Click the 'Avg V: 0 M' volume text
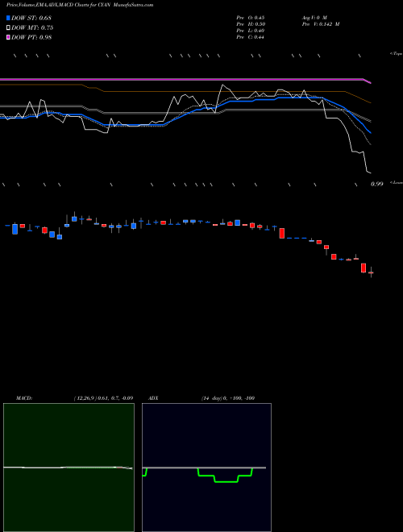The image size is (403, 532). pos(314,18)
